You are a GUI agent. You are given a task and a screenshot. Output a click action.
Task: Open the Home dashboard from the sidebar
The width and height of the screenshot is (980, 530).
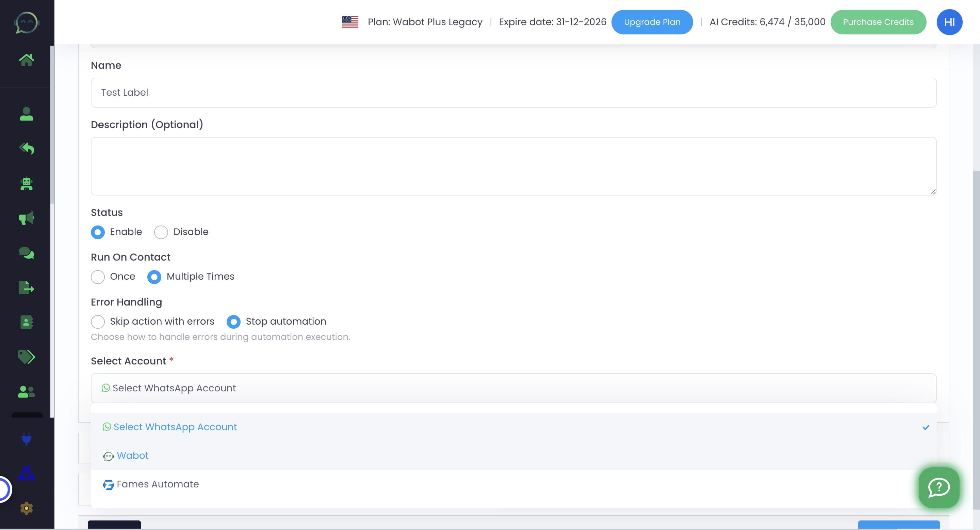26,59
